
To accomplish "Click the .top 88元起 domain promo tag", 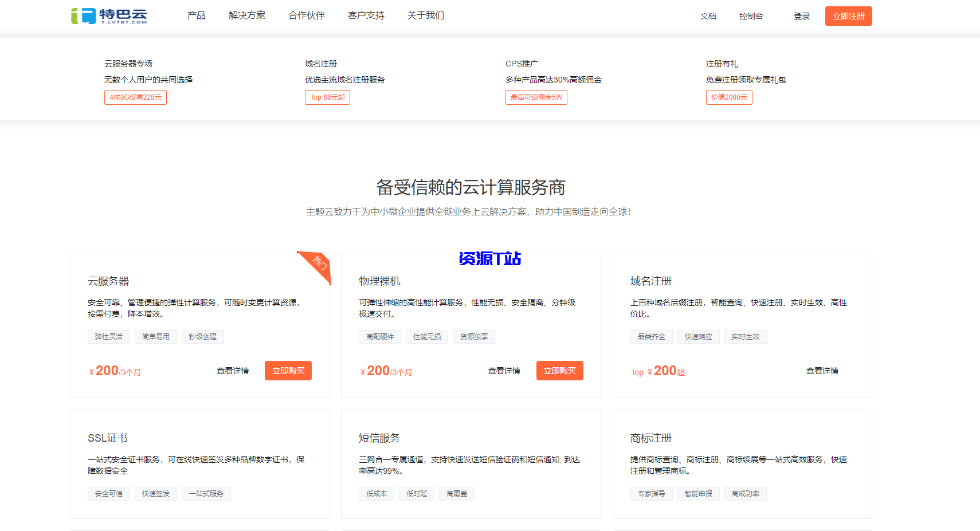I will click(327, 97).
